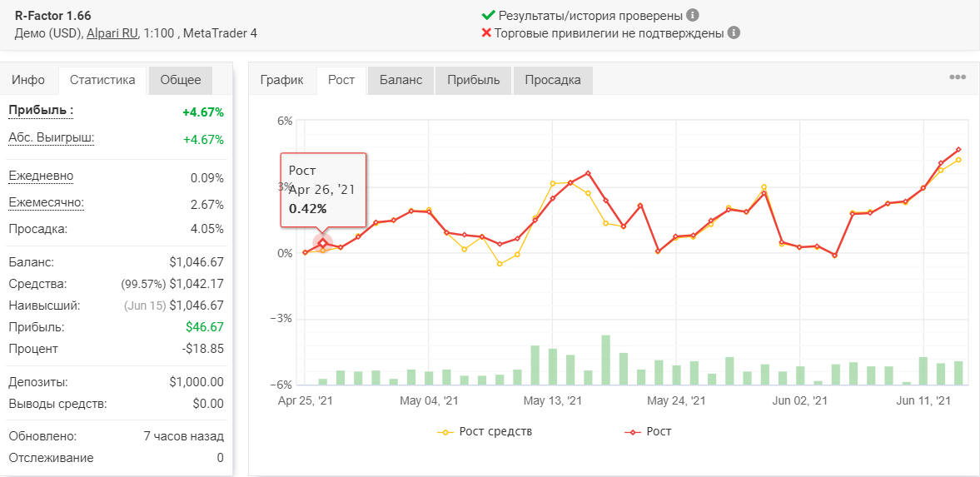The height and width of the screenshot is (477, 980).
Task: Toggle Рост средств series in legend
Action: click(485, 431)
